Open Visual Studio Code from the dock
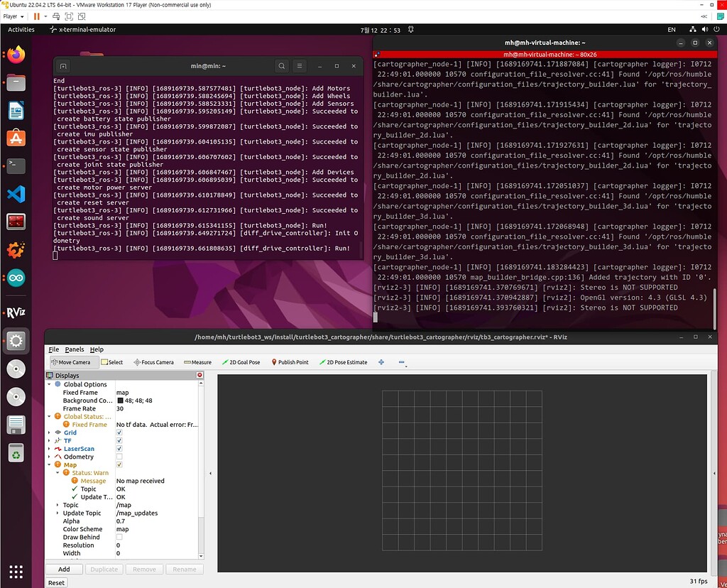This screenshot has height=588, width=727. click(x=16, y=193)
